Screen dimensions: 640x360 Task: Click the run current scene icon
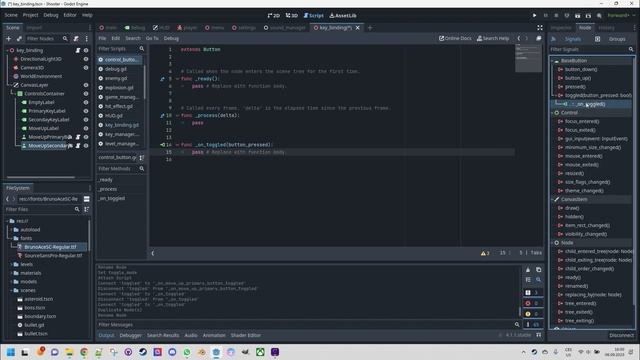click(578, 16)
